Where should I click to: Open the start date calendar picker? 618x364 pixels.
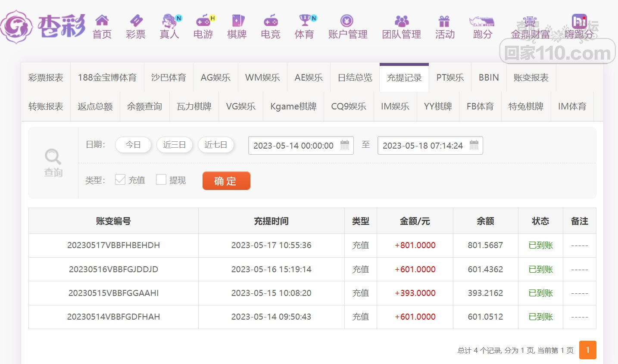pyautogui.click(x=345, y=145)
